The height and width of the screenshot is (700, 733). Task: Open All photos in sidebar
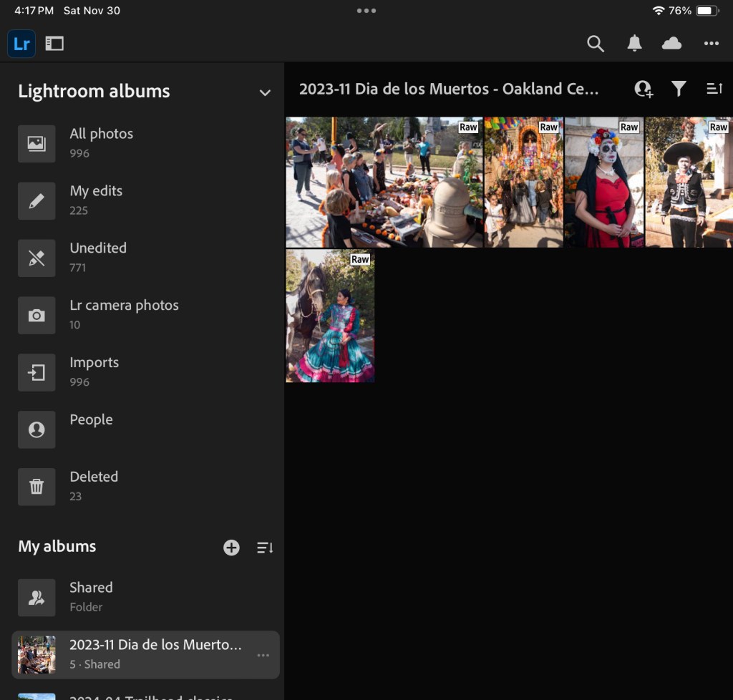tap(101, 142)
